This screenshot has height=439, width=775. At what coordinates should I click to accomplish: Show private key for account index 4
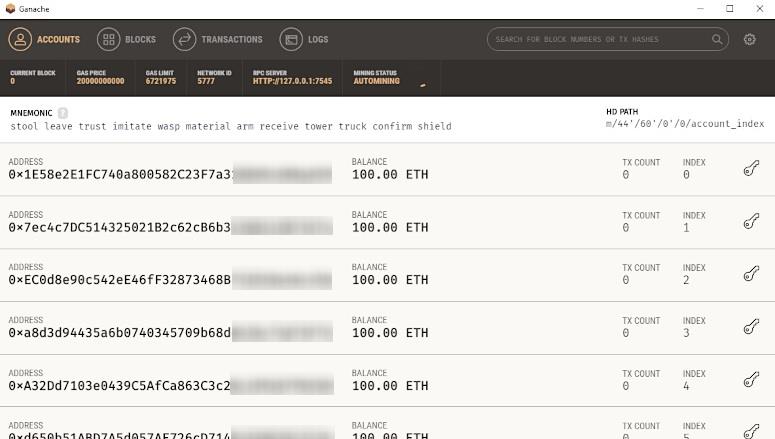(751, 379)
